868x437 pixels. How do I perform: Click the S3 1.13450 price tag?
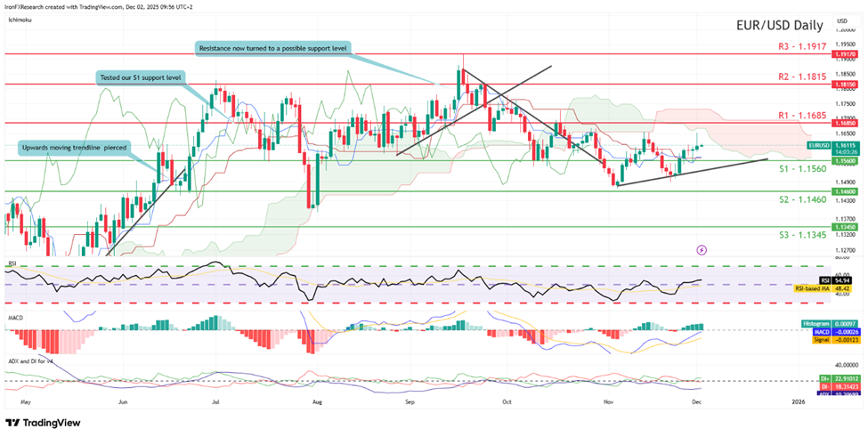point(843,227)
